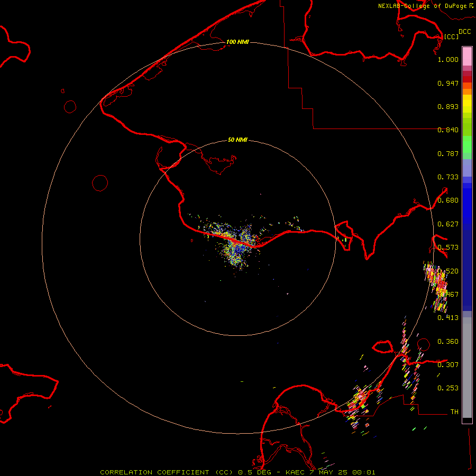Pick the 0.573 scale label
The width and height of the screenshot is (476, 476).
coord(448,248)
